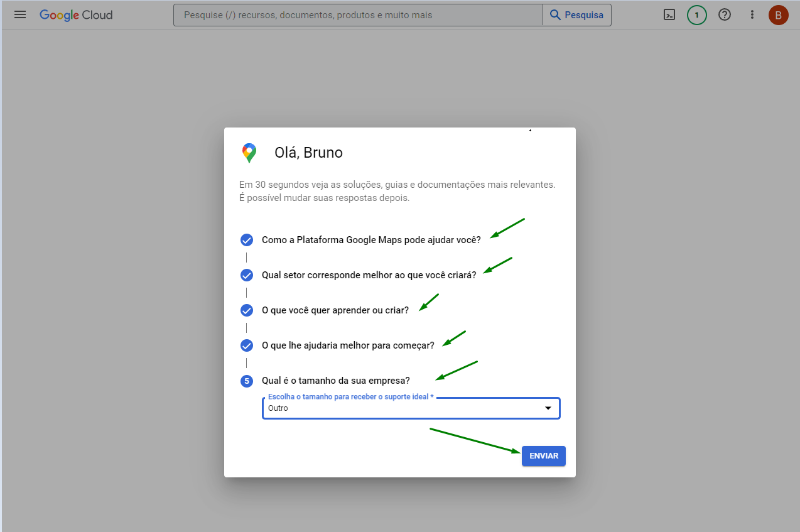The width and height of the screenshot is (800, 532).
Task: Focus the search resources input field
Action: pyautogui.click(x=358, y=15)
